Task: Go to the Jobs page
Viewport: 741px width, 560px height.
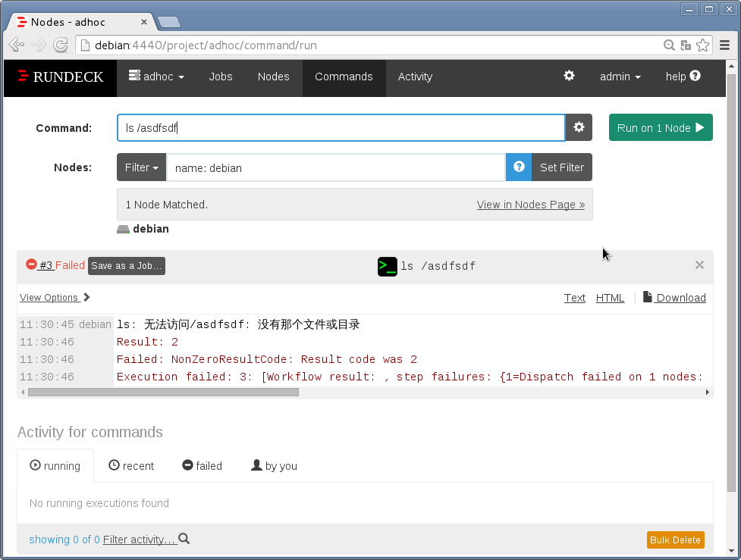Action: point(221,77)
